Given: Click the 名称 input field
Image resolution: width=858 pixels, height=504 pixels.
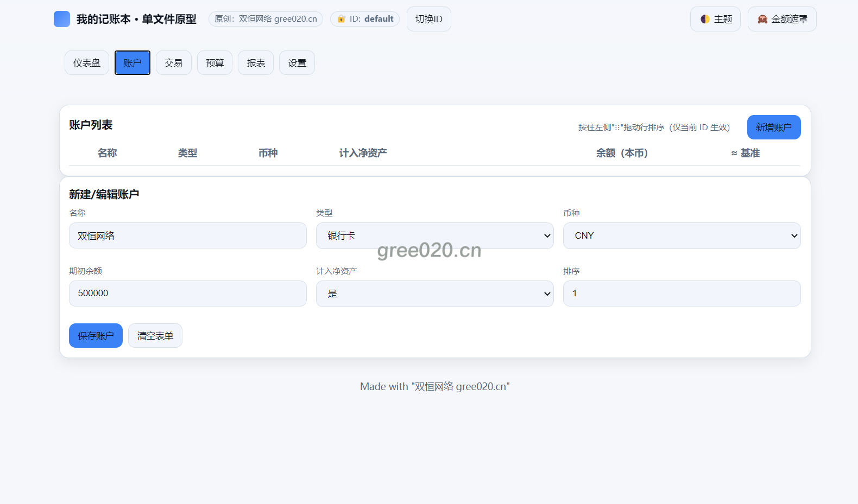Looking at the screenshot, I should 187,235.
